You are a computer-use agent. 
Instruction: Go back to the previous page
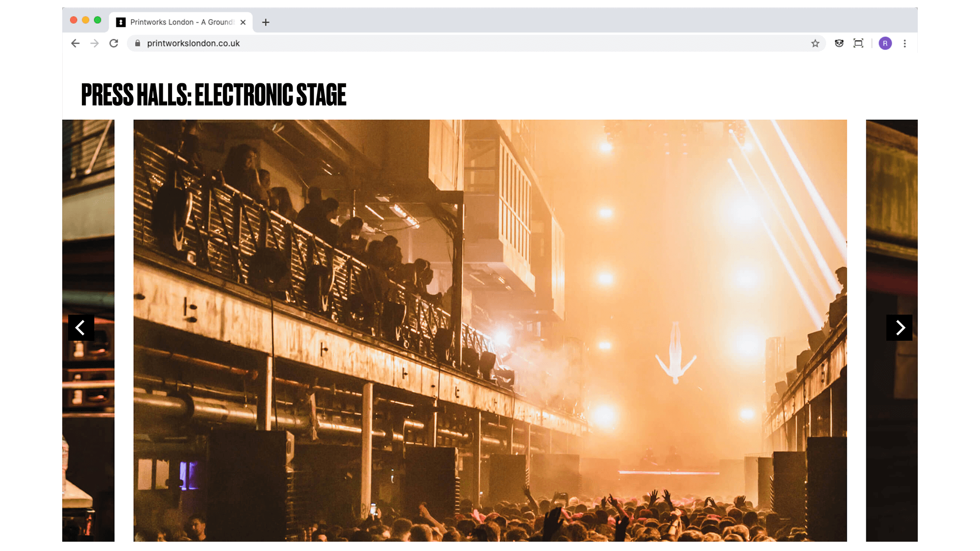click(x=75, y=43)
